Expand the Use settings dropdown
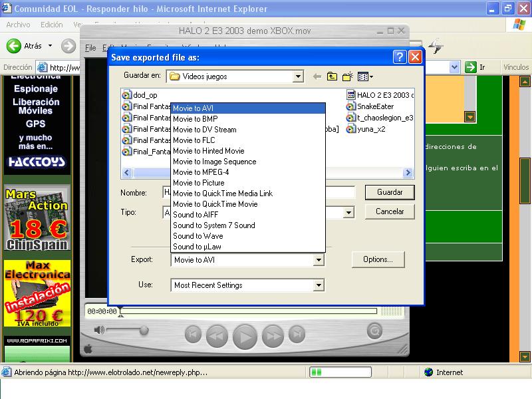The image size is (532, 399). pos(319,285)
